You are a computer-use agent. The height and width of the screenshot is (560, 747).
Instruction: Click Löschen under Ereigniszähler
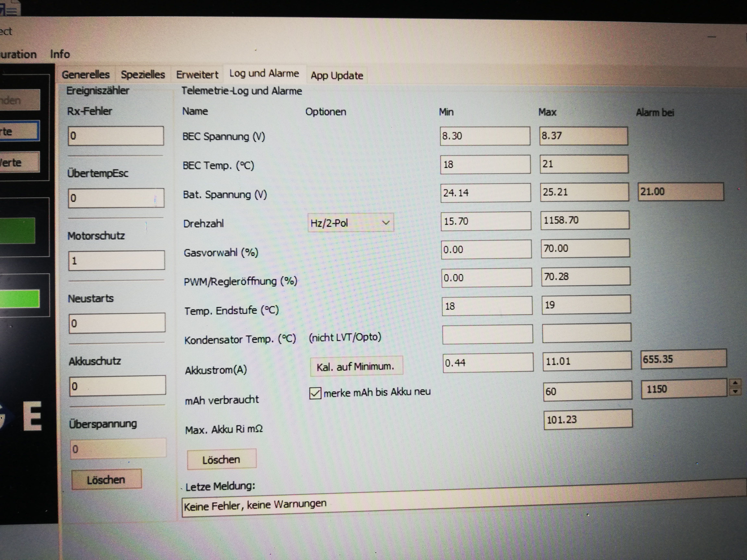click(106, 479)
